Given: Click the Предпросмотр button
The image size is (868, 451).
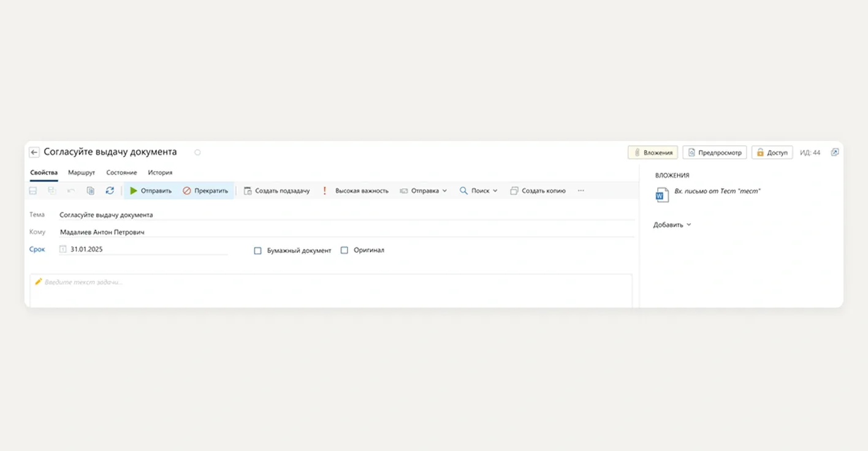Looking at the screenshot, I should coord(715,153).
